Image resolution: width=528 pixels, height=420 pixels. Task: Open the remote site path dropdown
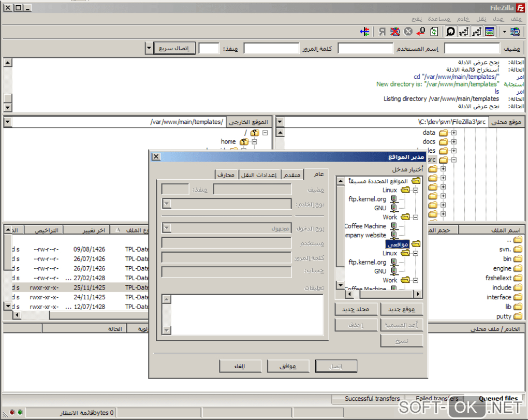[7, 122]
